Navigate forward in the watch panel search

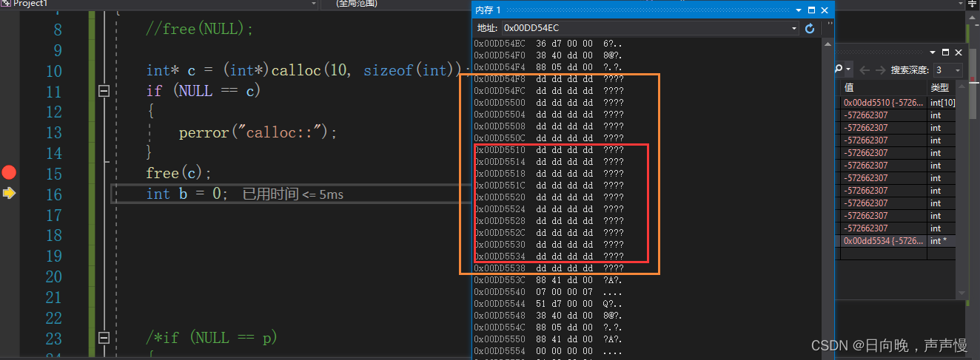[x=881, y=69]
